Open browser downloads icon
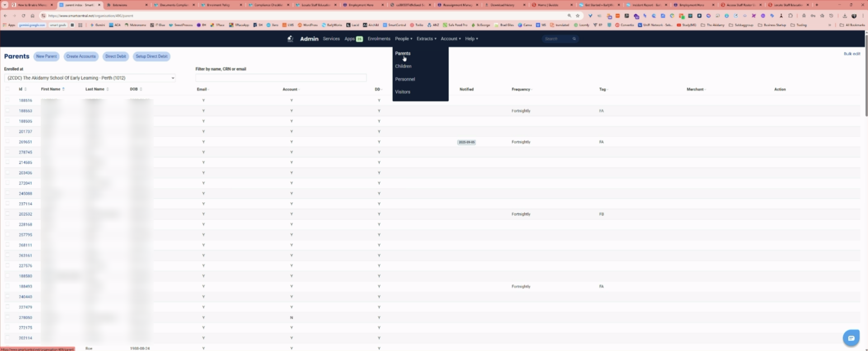Viewport: 868px width, 351px height. (844, 16)
